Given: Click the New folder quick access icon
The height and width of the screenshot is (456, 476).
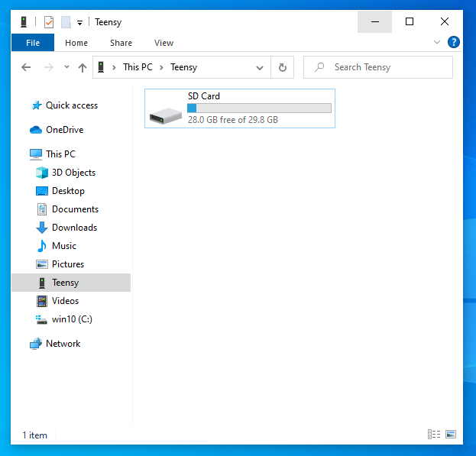Looking at the screenshot, I should coord(66,22).
